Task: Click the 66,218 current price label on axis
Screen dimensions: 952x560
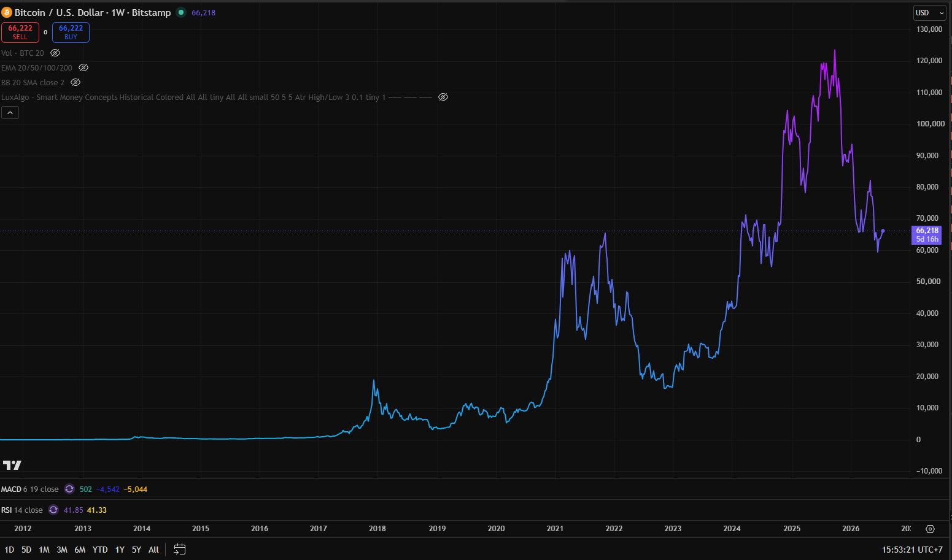Action: [x=927, y=235]
